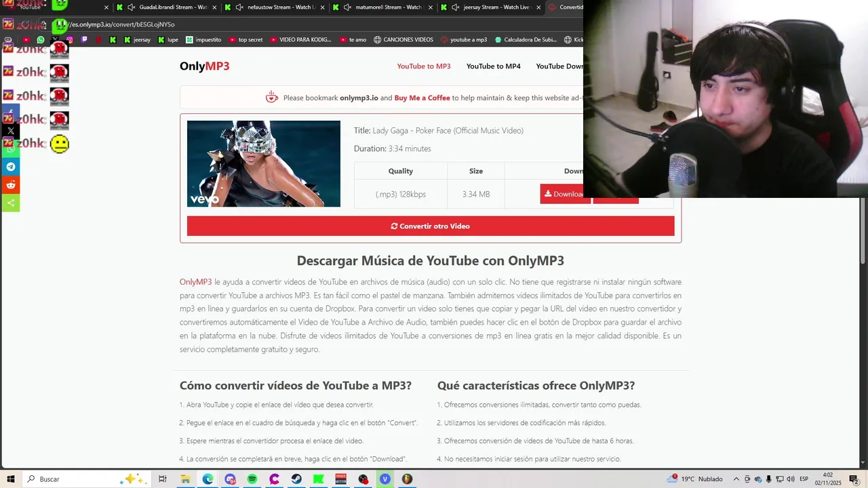Open File Explorer from the taskbar
The width and height of the screenshot is (868, 488).
185,479
